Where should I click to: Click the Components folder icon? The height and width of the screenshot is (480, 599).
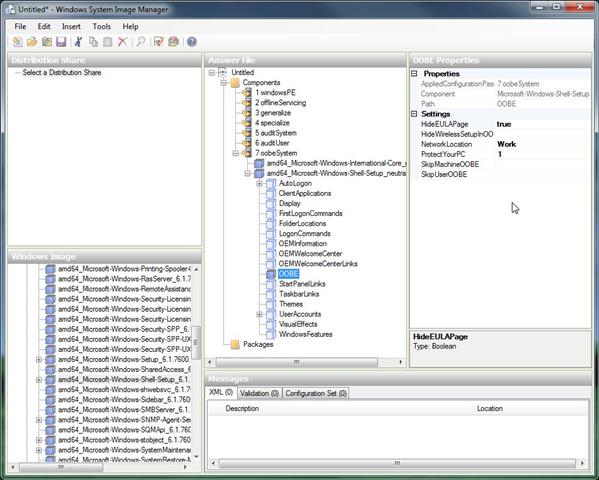(235, 83)
